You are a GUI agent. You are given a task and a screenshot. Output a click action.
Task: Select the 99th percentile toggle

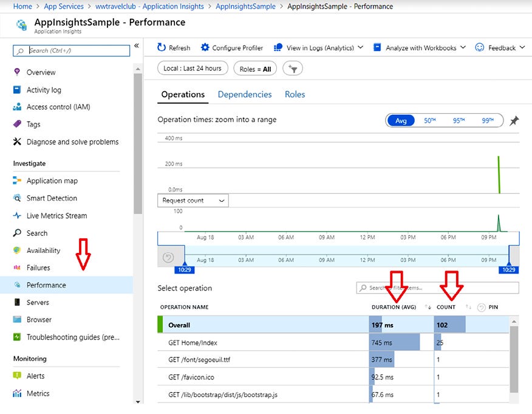click(x=488, y=120)
